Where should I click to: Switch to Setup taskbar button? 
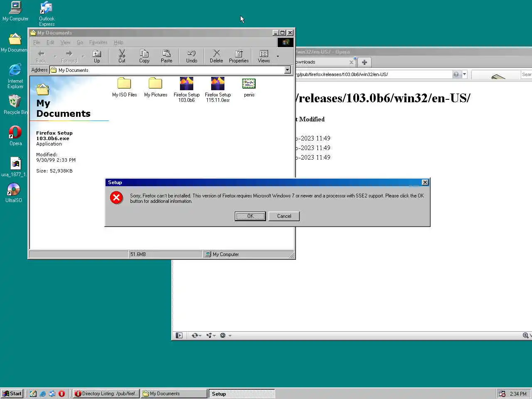[x=241, y=394]
